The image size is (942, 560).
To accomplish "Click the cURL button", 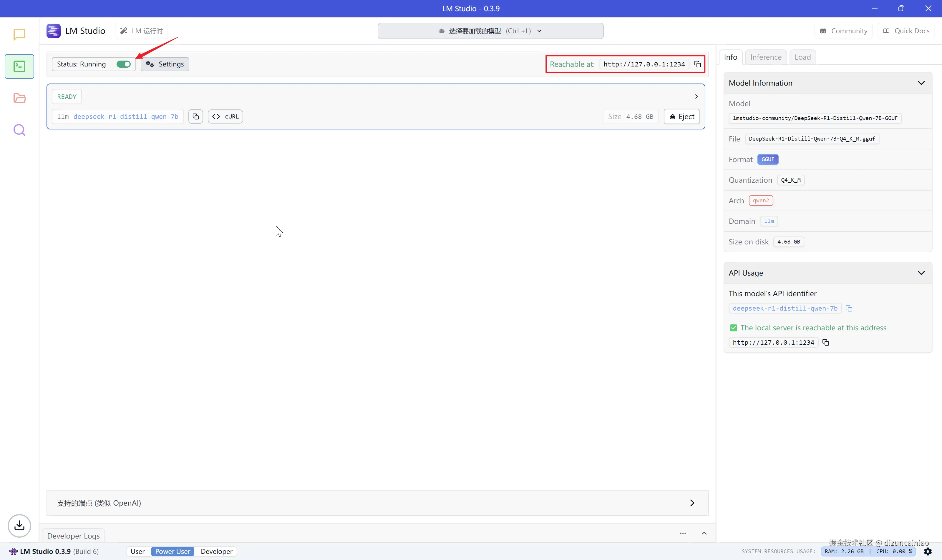I will [225, 116].
